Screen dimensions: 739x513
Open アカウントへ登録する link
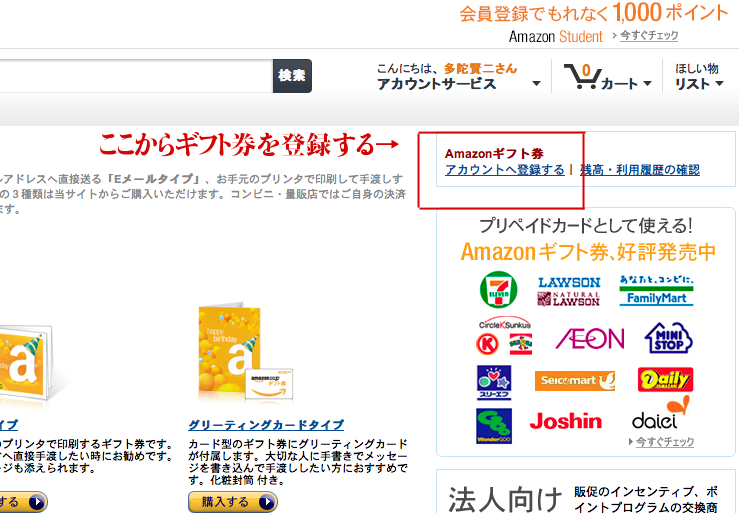(x=504, y=170)
